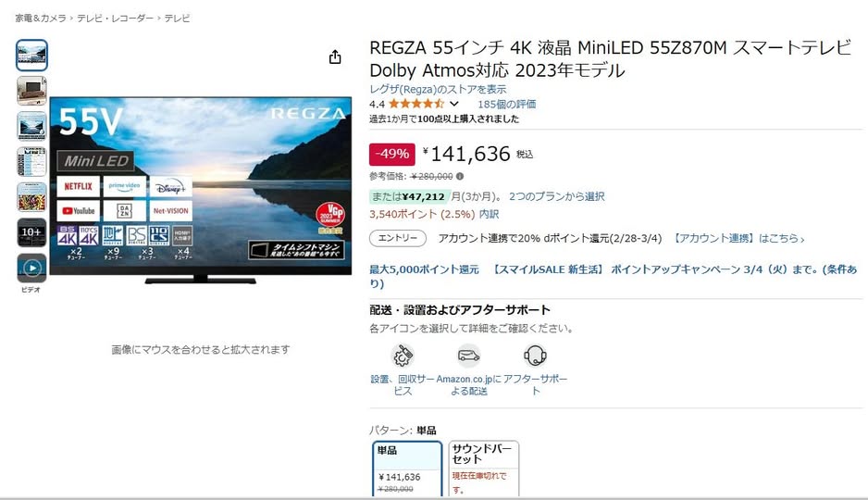Navigate to 家電＆カメラ breadcrumb

pos(41,19)
